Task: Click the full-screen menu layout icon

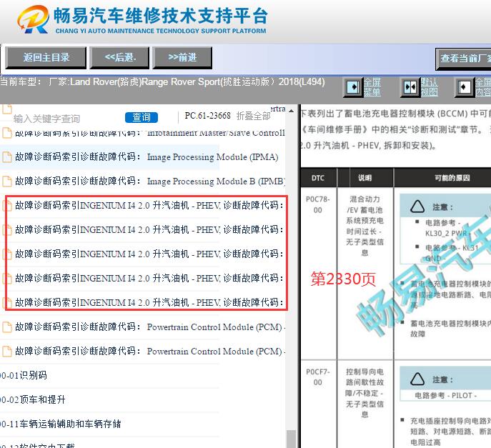Action: click(x=354, y=87)
